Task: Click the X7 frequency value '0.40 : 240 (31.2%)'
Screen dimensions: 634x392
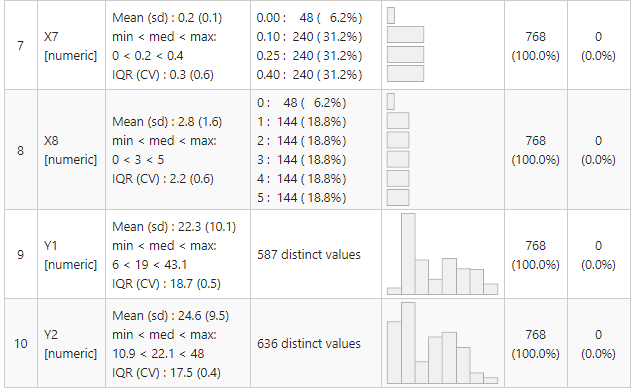Action: 309,75
